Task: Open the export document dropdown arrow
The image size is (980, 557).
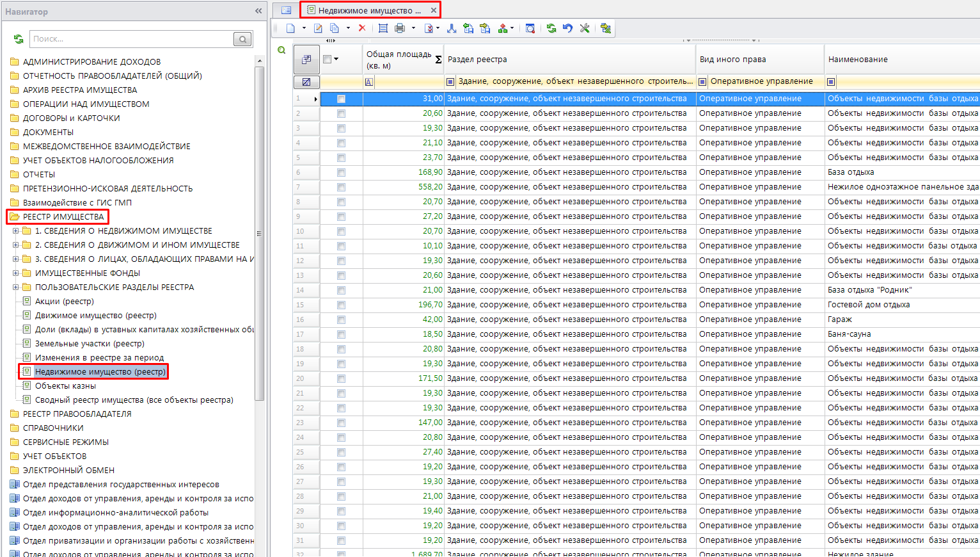Action: [438, 28]
